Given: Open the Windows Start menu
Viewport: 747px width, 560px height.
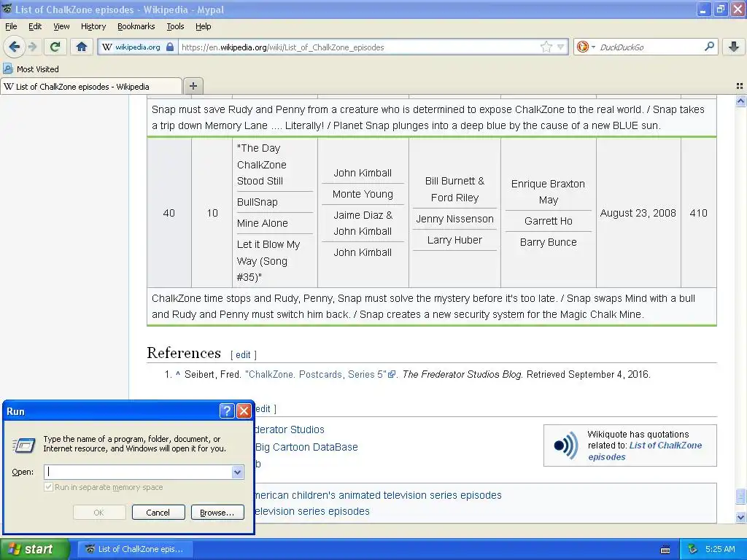Looking at the screenshot, I should click(x=35, y=549).
